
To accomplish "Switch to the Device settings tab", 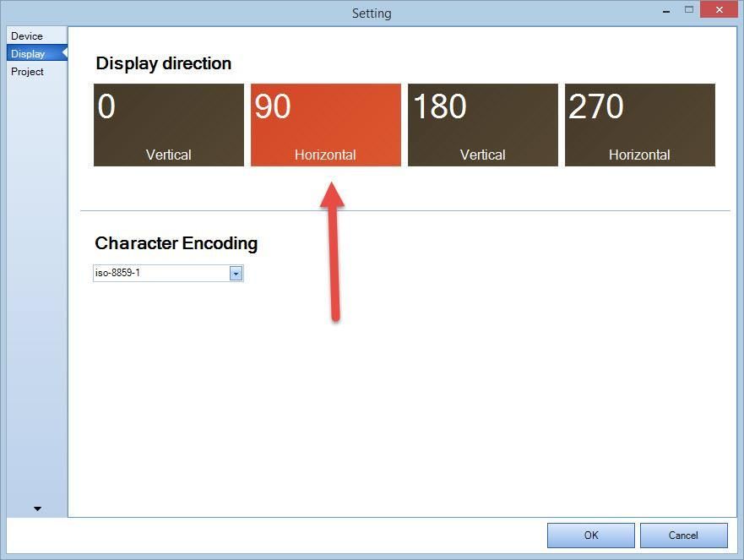I will point(27,35).
